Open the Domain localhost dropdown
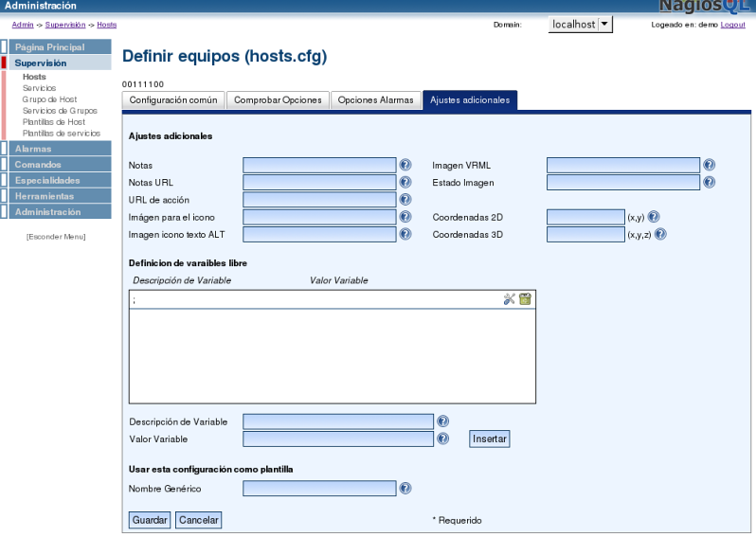 581,25
